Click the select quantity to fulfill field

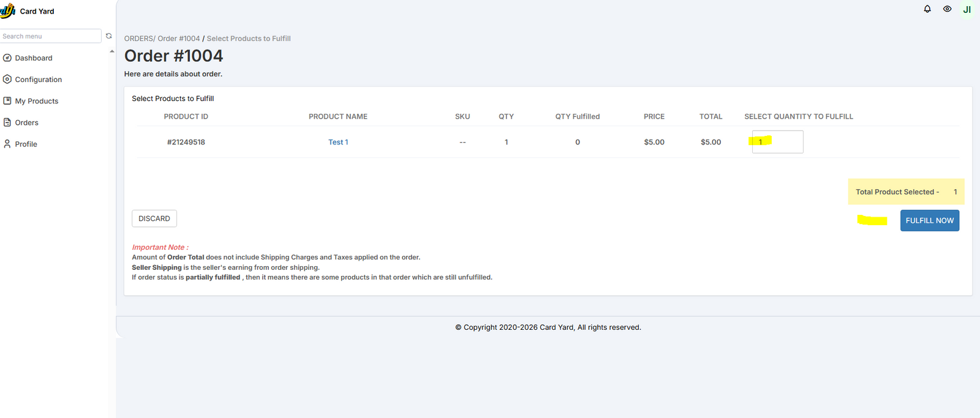point(777,142)
